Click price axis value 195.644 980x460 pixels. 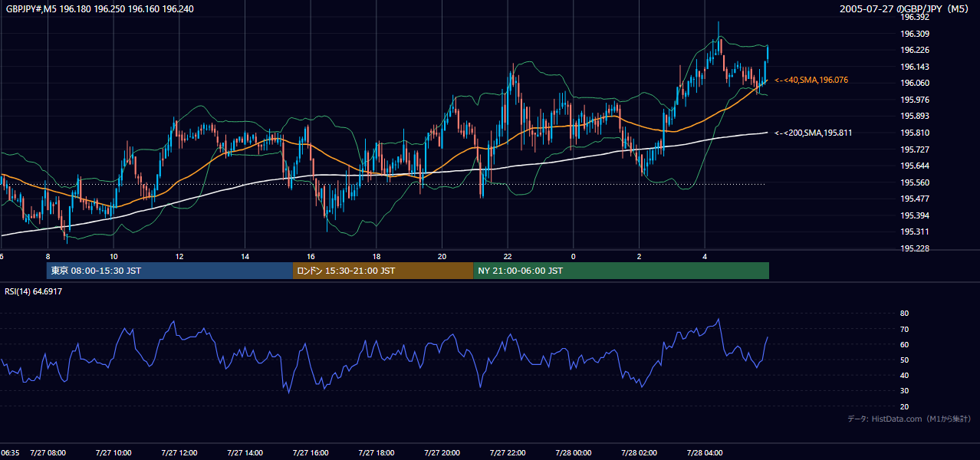(914, 166)
